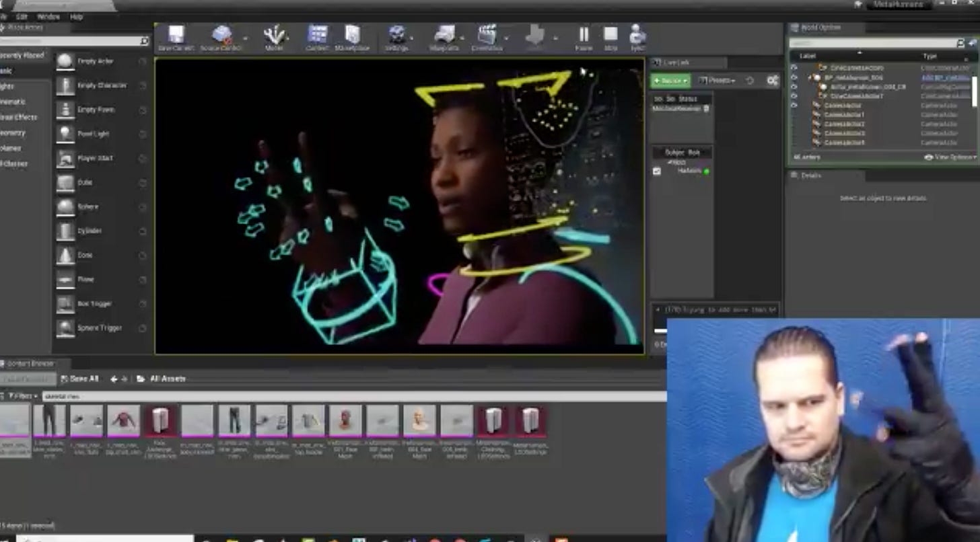
Task: Switch to the Details tab
Action: coord(811,176)
